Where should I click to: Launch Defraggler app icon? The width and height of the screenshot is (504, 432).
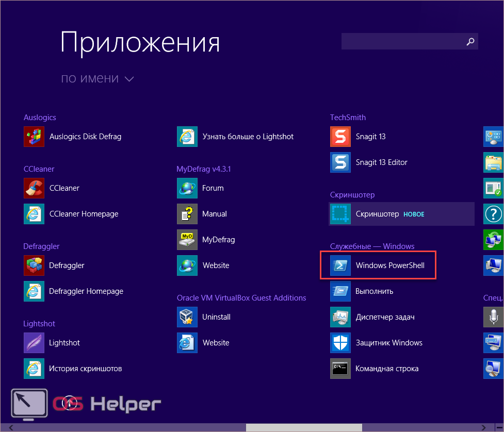coord(34,265)
